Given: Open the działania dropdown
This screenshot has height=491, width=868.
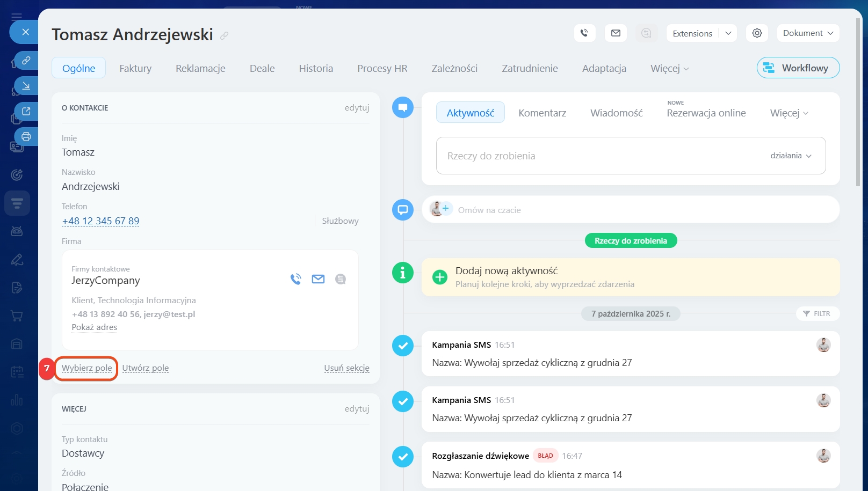Looking at the screenshot, I should (791, 156).
